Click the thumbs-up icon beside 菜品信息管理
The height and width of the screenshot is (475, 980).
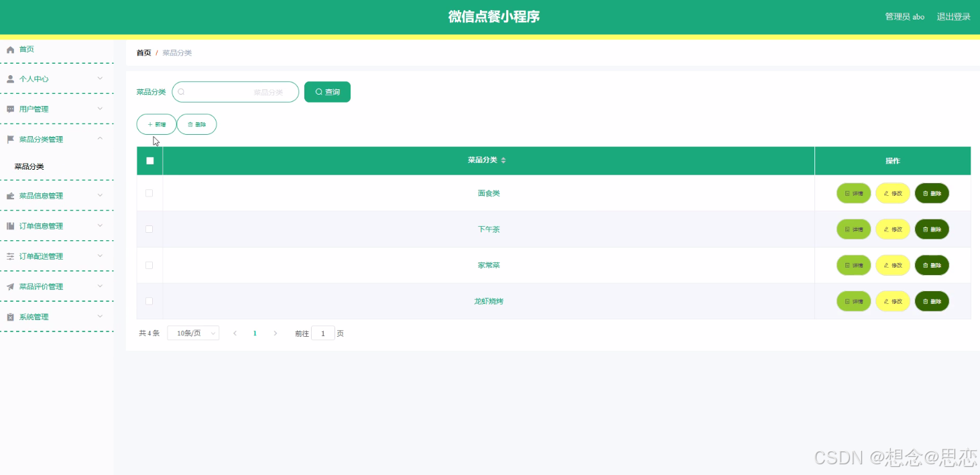pos(10,196)
